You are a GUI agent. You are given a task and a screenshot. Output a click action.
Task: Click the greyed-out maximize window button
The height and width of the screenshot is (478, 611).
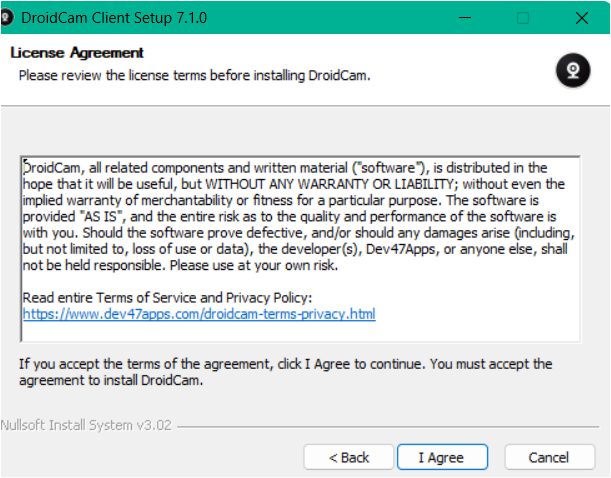click(x=522, y=17)
